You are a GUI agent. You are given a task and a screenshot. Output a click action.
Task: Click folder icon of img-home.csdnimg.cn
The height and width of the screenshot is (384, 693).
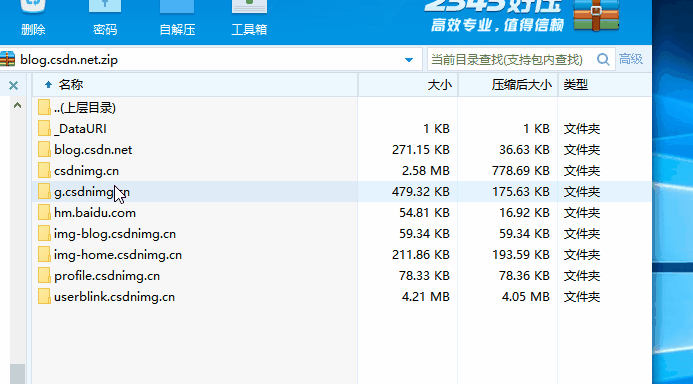tap(44, 255)
